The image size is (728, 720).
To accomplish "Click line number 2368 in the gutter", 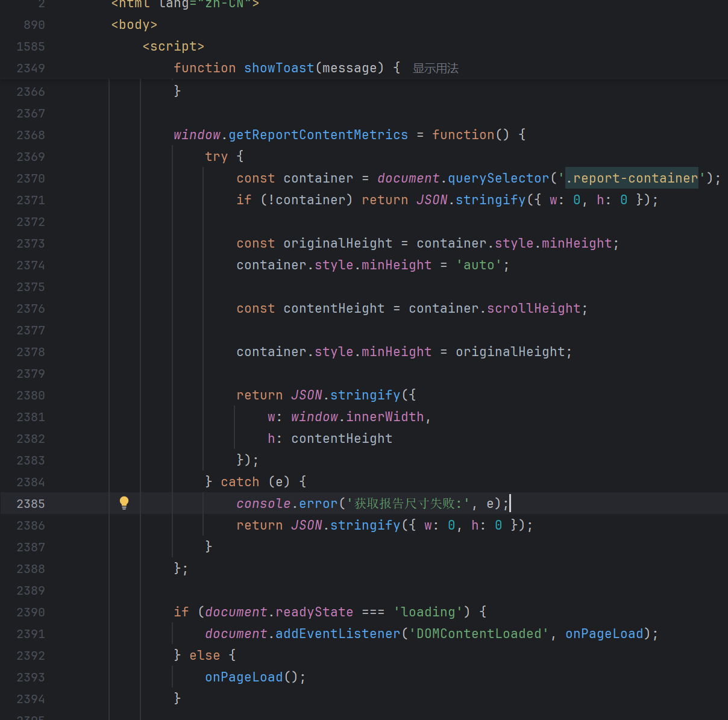I will [31, 135].
